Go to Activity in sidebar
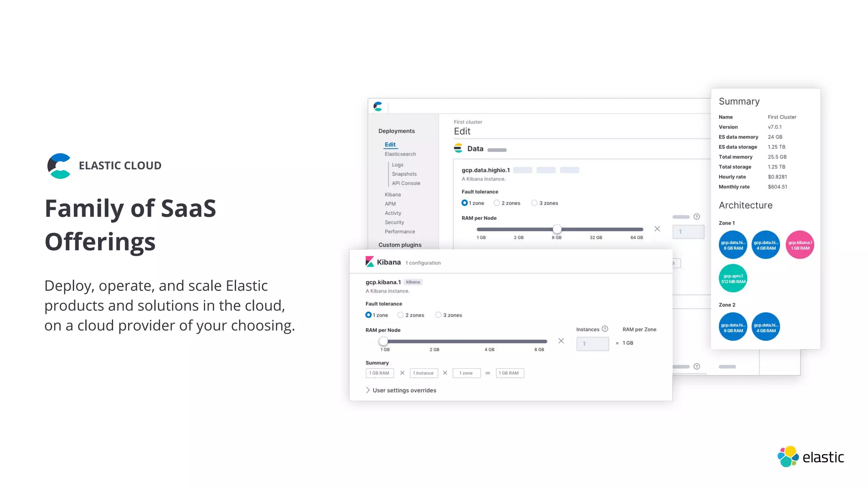Viewport: 868px width, 488px height. (x=393, y=213)
